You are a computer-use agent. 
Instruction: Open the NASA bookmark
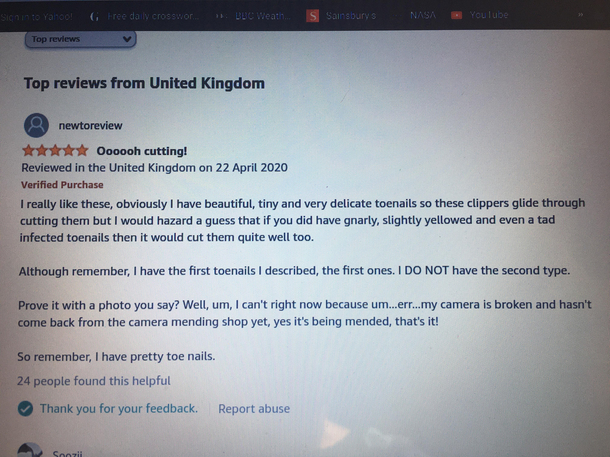click(x=422, y=15)
